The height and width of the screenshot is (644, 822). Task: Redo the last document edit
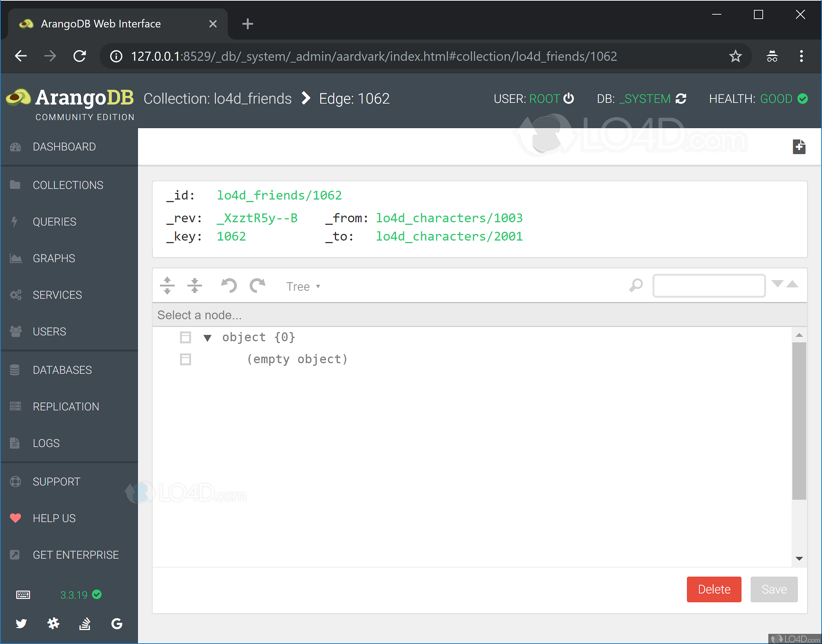[258, 286]
